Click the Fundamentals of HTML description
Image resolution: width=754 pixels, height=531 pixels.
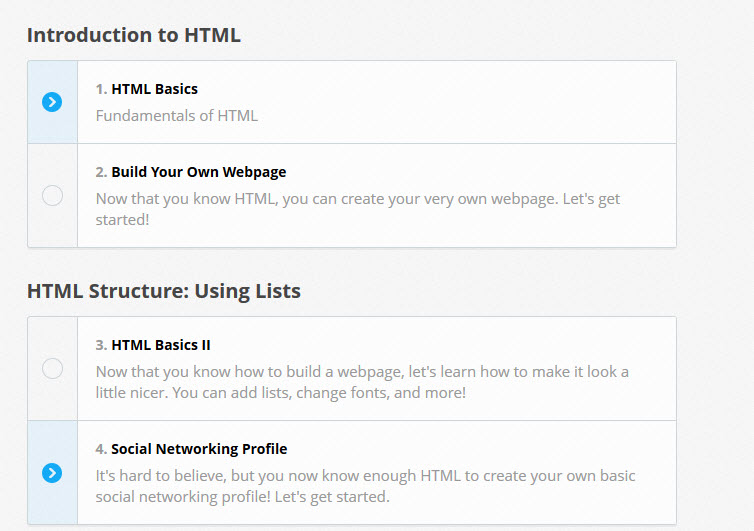point(176,116)
